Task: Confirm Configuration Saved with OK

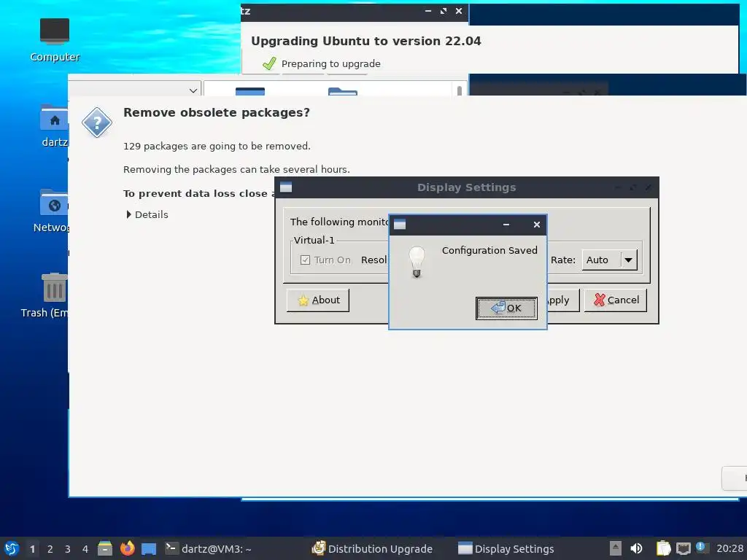Action: (x=506, y=308)
